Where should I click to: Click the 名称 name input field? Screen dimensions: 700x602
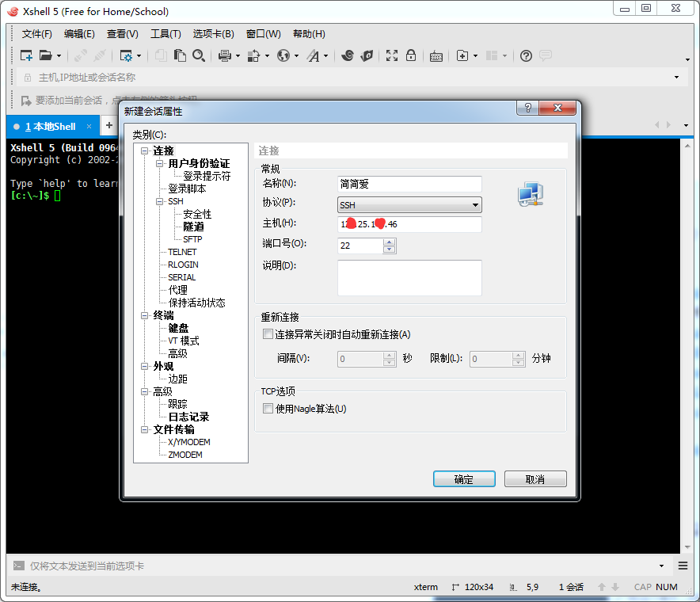[x=409, y=184]
